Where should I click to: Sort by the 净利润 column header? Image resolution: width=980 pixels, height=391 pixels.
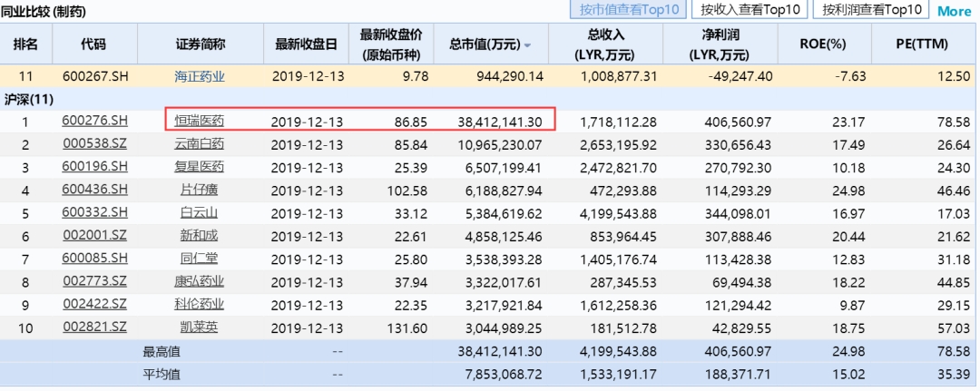click(x=719, y=44)
